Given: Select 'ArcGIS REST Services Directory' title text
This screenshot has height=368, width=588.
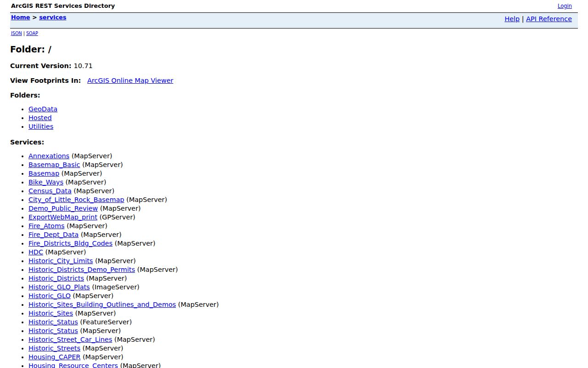Looking at the screenshot, I should [63, 6].
